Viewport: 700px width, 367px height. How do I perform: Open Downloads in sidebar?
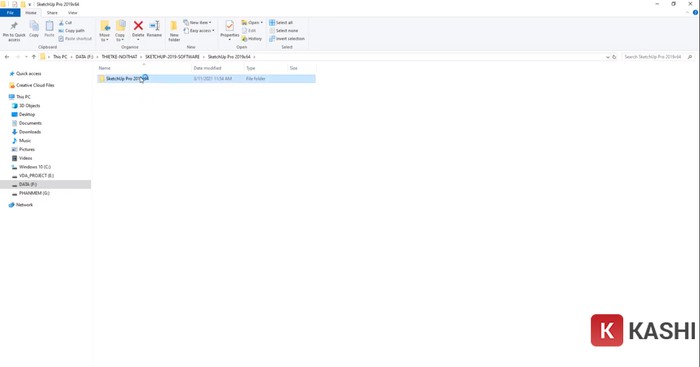click(29, 132)
